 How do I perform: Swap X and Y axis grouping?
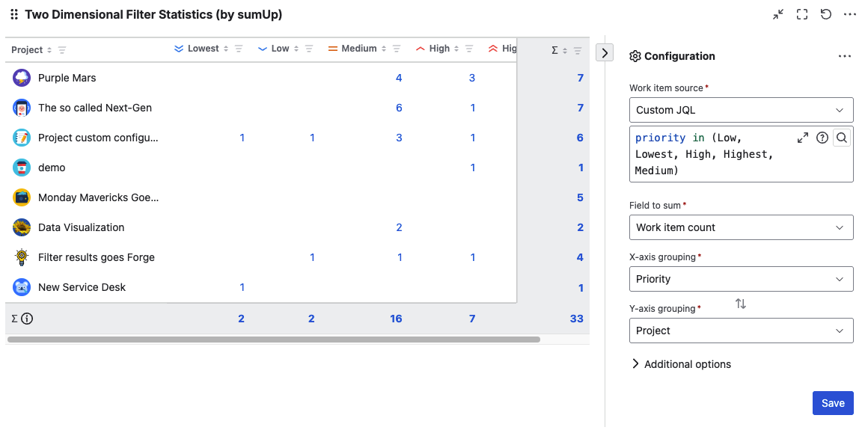click(x=740, y=304)
